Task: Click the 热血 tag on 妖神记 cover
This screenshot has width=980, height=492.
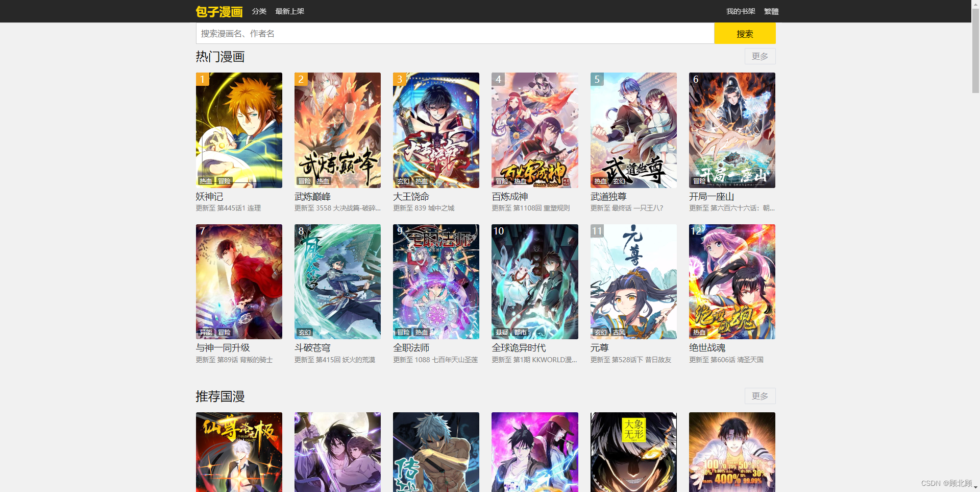Action: pos(206,181)
